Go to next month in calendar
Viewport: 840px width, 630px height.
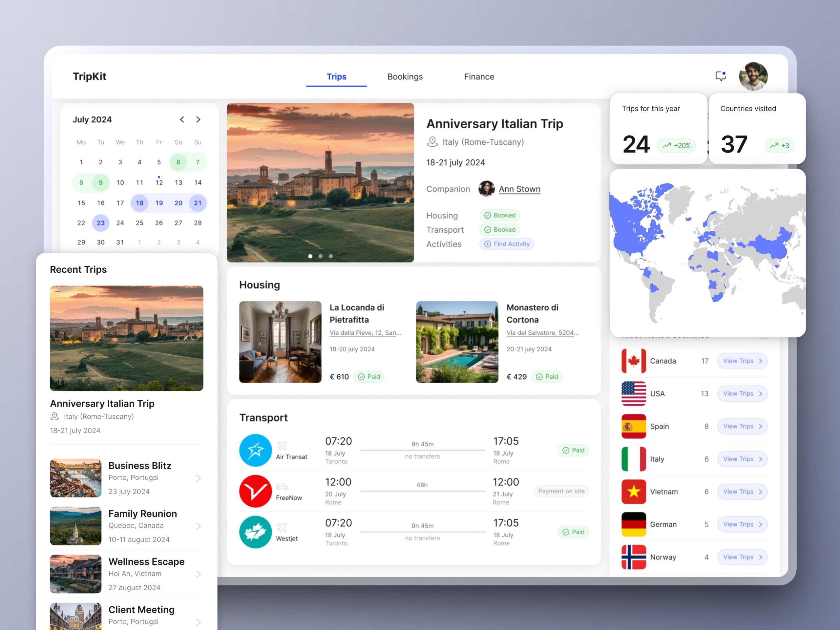198,120
